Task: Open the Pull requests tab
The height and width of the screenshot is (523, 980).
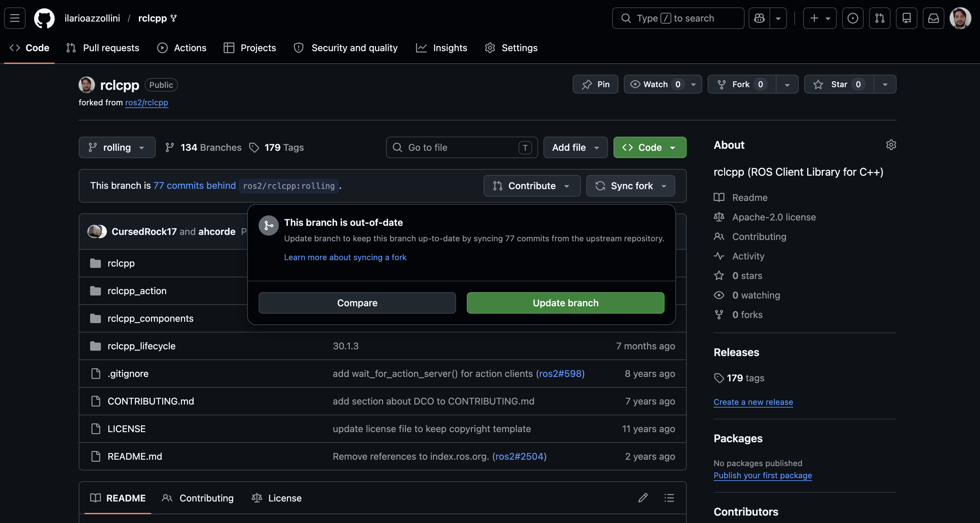Action: coord(103,48)
